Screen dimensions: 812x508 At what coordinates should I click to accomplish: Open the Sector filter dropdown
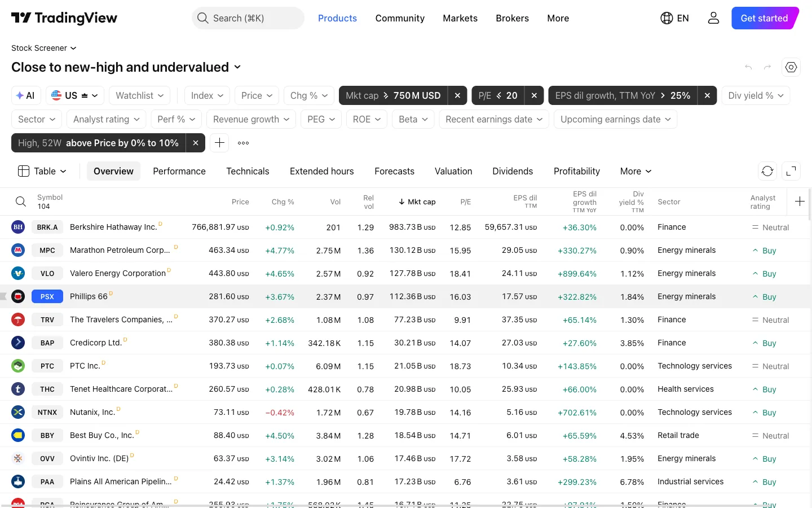37,119
